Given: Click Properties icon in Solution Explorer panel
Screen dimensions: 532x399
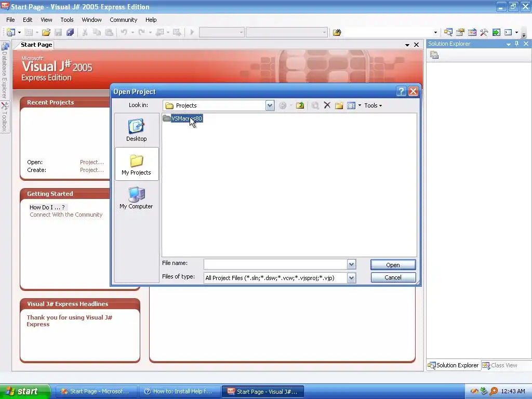Looking at the screenshot, I should (x=434, y=55).
